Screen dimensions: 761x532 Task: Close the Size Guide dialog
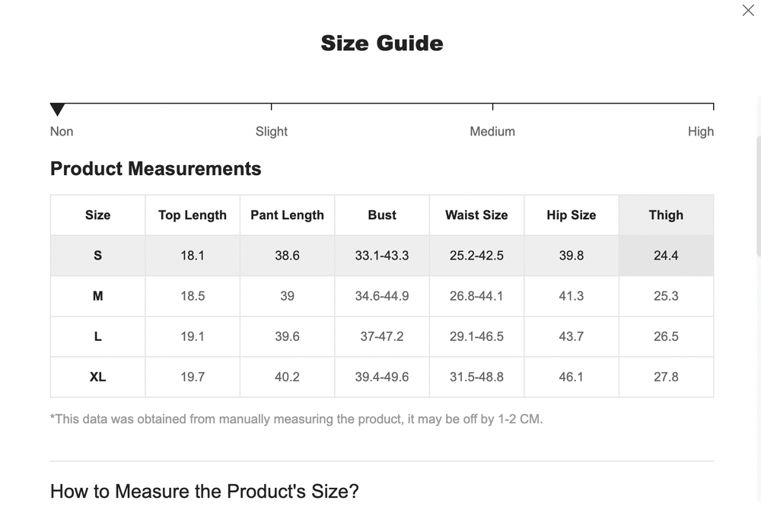pyautogui.click(x=748, y=11)
